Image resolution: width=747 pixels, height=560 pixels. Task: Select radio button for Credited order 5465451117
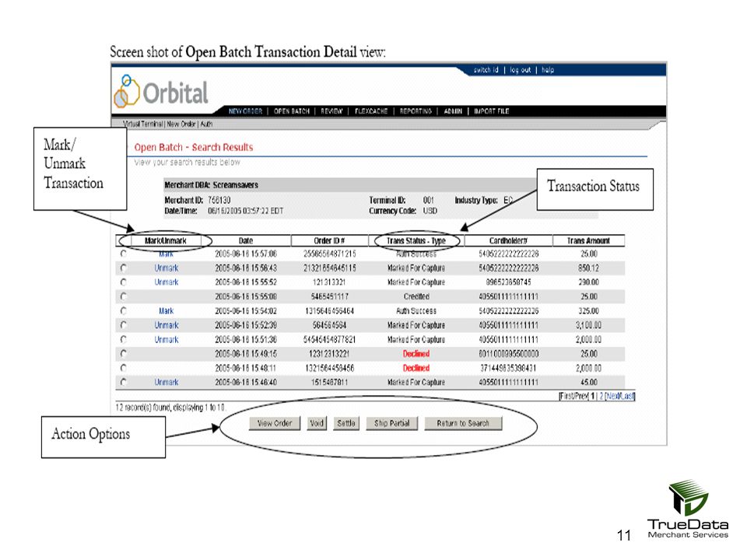[124, 296]
